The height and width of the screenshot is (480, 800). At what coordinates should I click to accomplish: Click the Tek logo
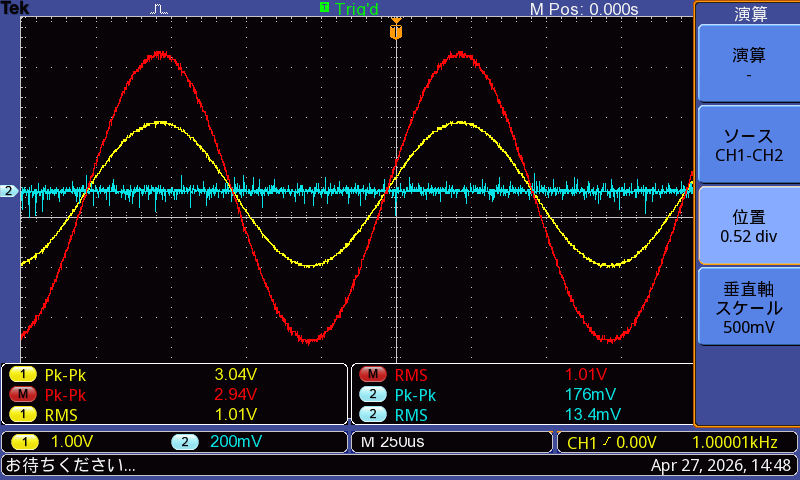pyautogui.click(x=15, y=8)
